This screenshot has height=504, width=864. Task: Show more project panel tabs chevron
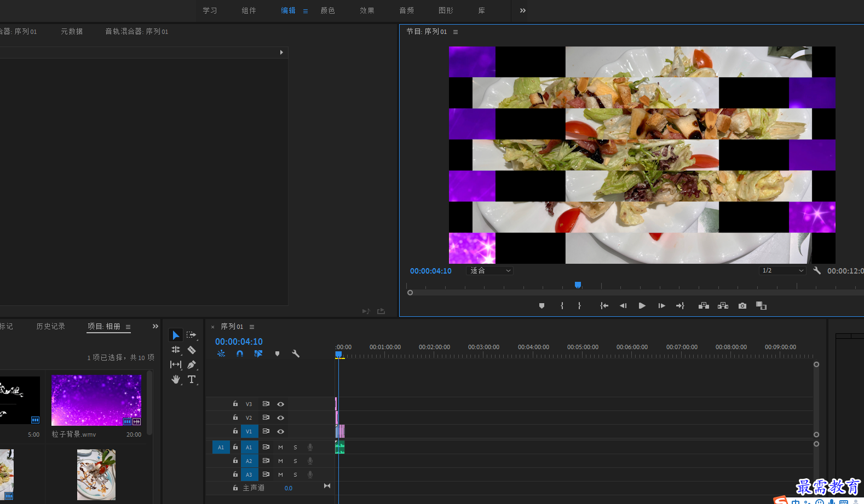click(155, 326)
